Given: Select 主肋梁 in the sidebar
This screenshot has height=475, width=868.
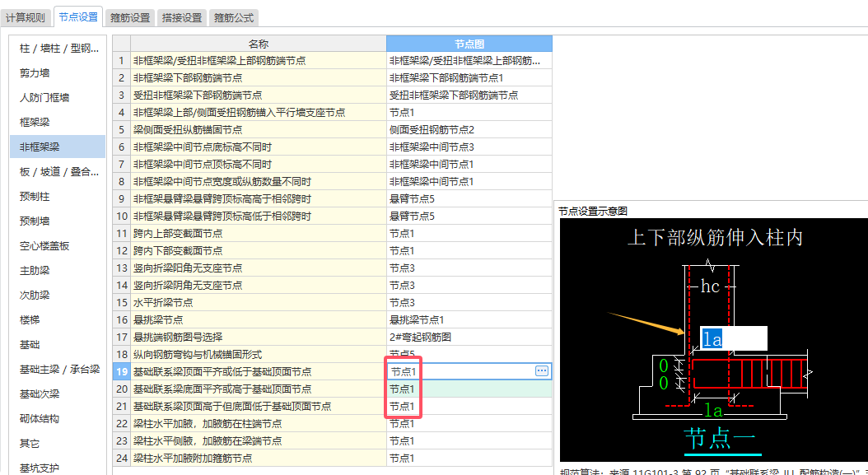Looking at the screenshot, I should [x=58, y=271].
